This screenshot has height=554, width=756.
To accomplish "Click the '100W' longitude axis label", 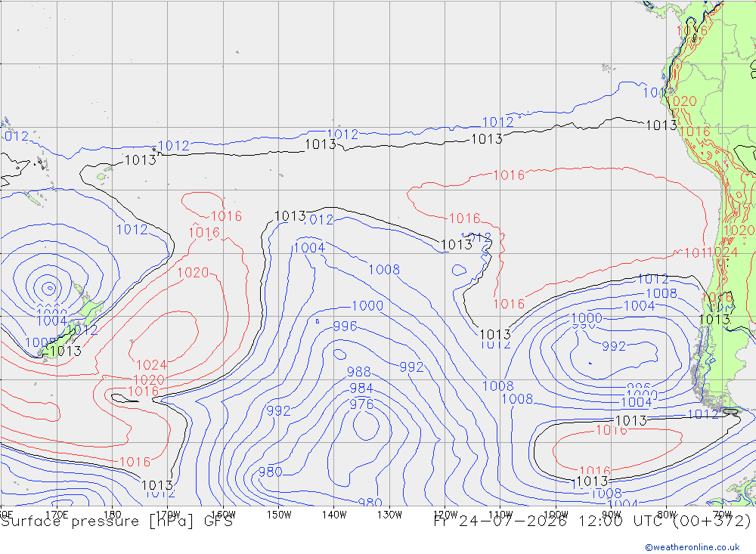I will click(556, 515).
